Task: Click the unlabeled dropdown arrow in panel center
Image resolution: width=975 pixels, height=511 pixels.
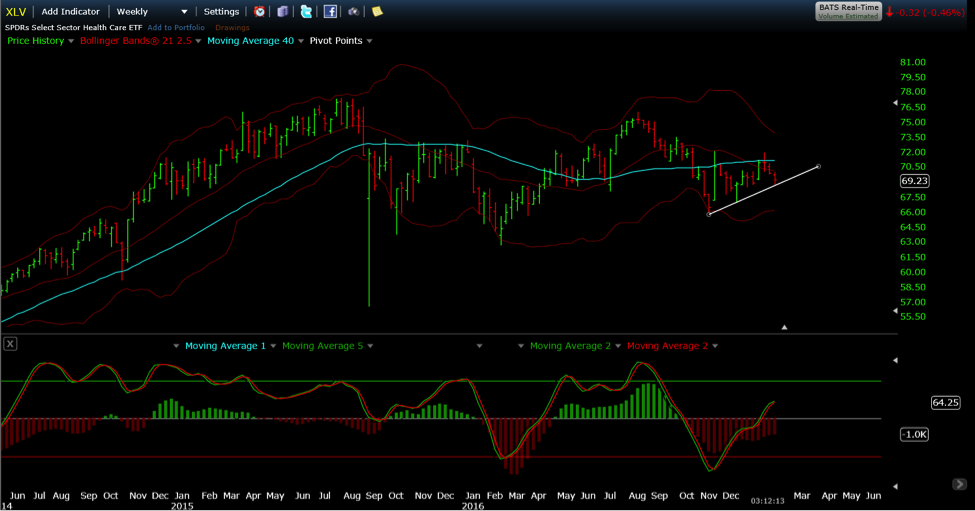Action: 479,346
